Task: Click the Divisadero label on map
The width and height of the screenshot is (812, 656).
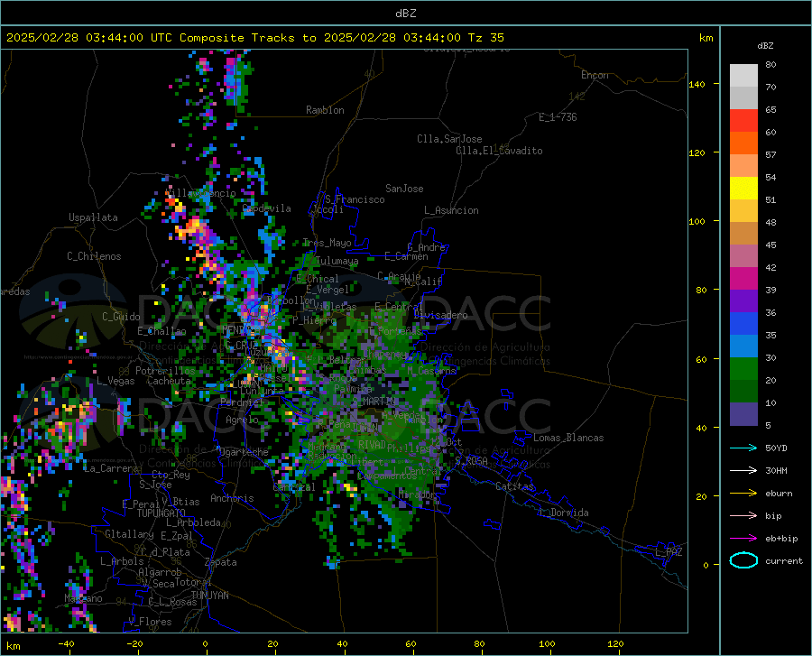Action: (440, 315)
